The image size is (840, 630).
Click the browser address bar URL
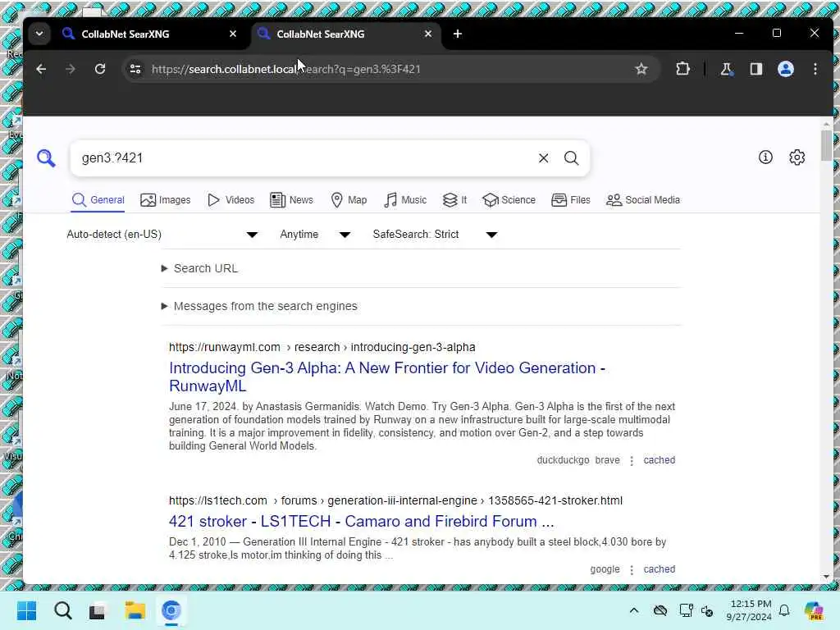(286, 69)
